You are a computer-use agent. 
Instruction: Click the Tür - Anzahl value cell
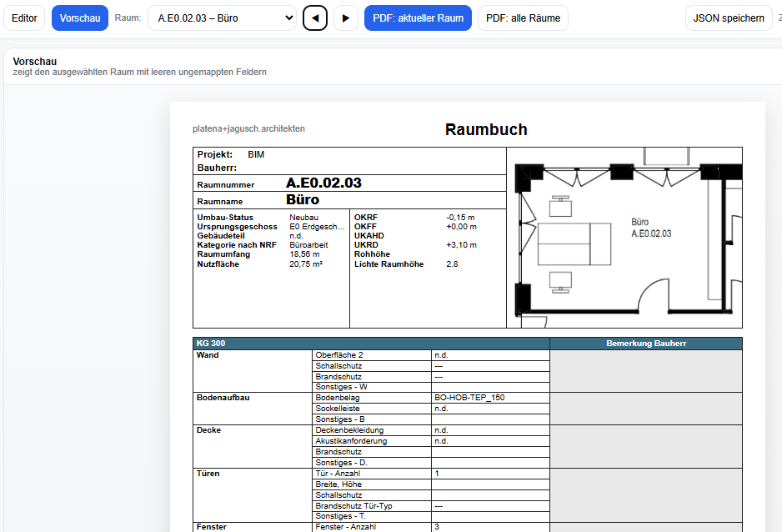pos(490,473)
